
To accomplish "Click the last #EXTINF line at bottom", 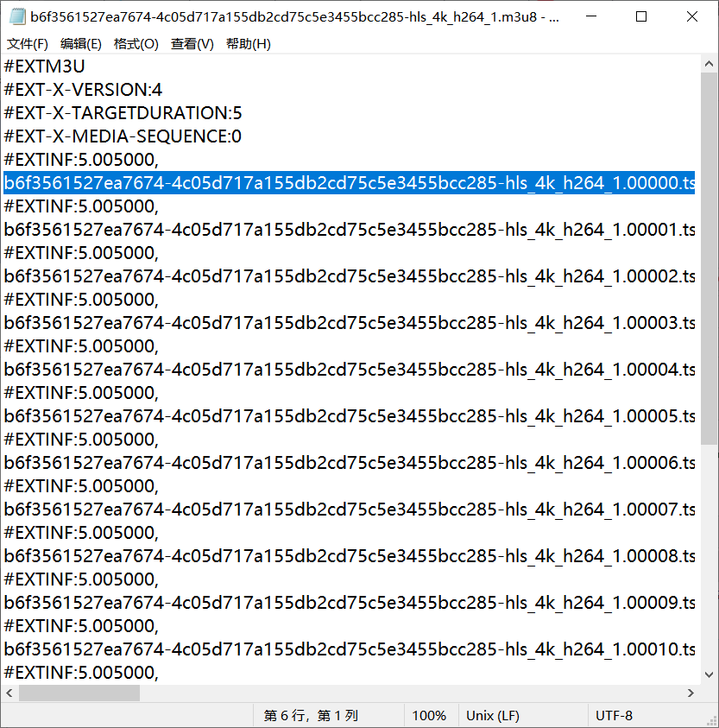I will point(81,672).
